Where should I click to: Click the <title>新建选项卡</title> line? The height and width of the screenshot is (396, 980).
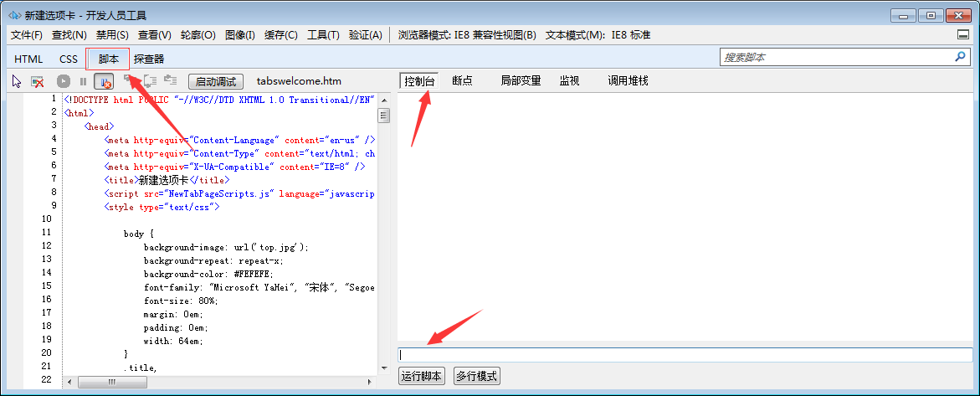click(x=167, y=180)
